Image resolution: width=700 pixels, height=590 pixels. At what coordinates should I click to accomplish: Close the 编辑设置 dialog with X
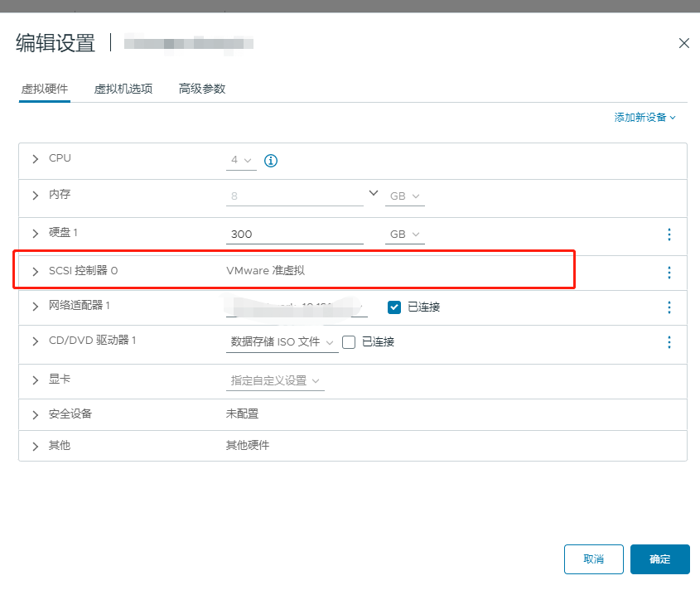684,43
